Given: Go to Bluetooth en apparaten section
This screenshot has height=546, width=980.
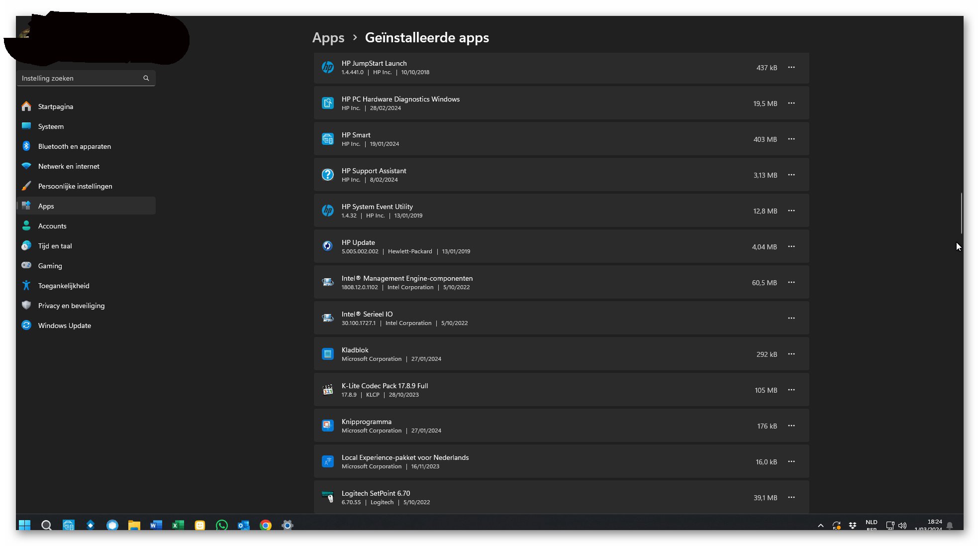Looking at the screenshot, I should coord(74,146).
